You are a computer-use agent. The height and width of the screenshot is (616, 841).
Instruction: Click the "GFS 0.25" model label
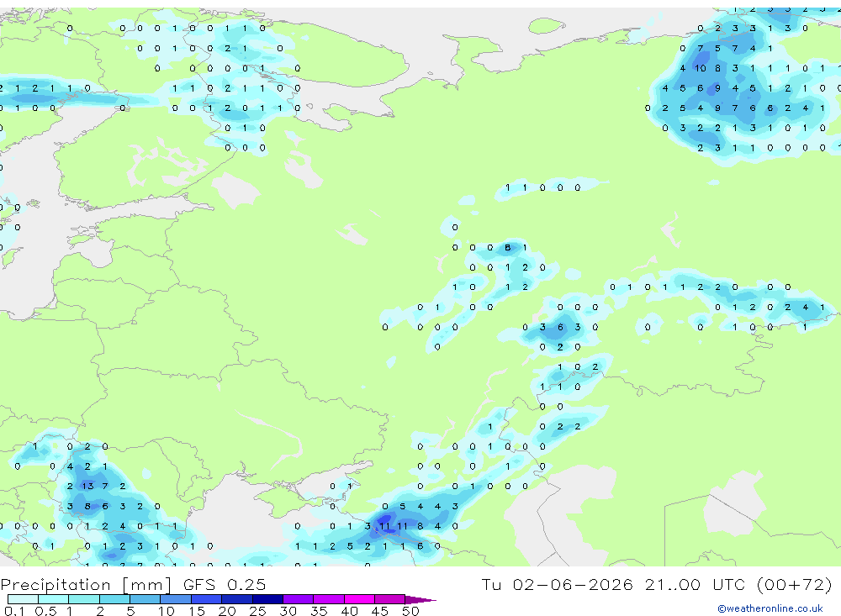[225, 584]
